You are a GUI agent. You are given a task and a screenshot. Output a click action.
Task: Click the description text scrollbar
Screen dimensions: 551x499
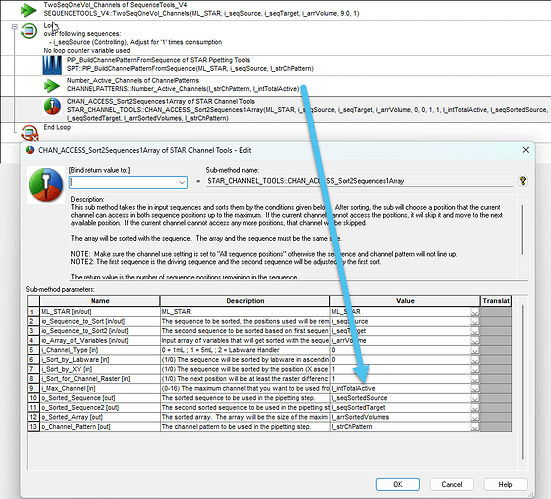(x=522, y=229)
